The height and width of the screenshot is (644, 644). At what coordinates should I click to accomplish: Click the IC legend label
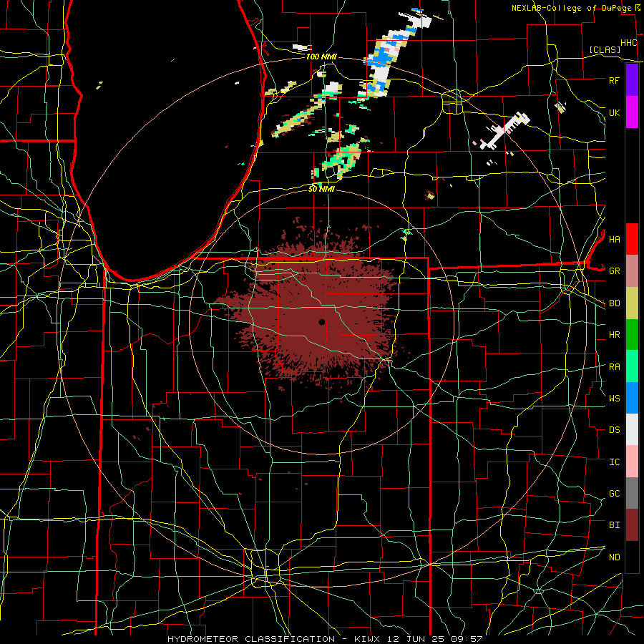pyautogui.click(x=614, y=462)
